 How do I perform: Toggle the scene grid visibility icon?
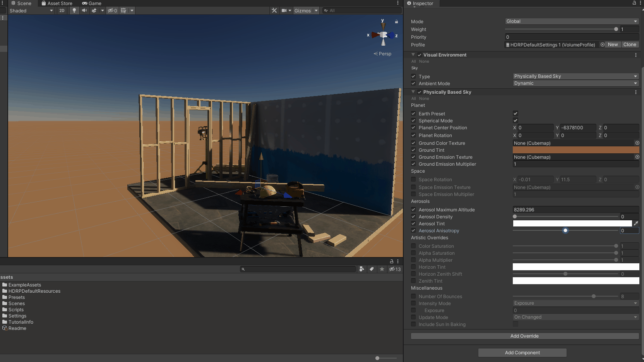[123, 10]
